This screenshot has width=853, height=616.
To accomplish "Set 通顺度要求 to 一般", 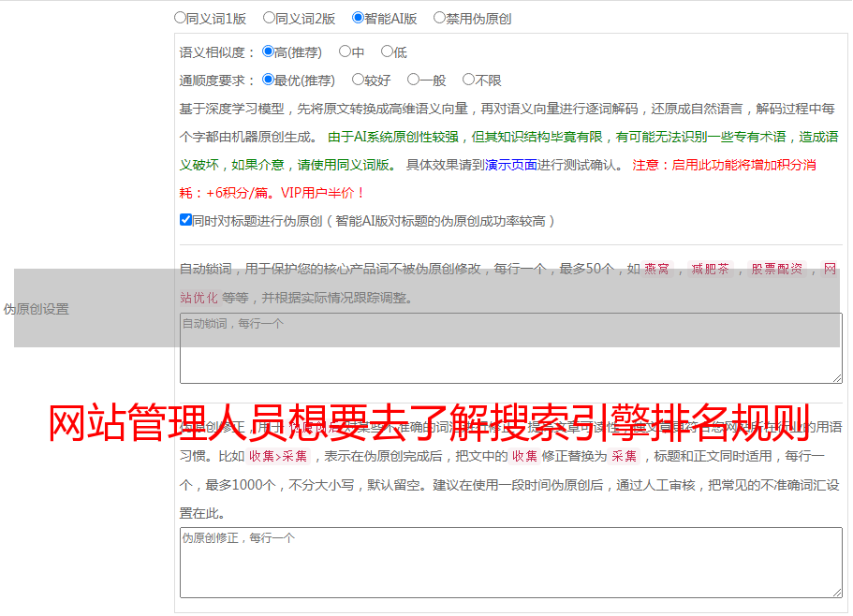I will tap(414, 80).
